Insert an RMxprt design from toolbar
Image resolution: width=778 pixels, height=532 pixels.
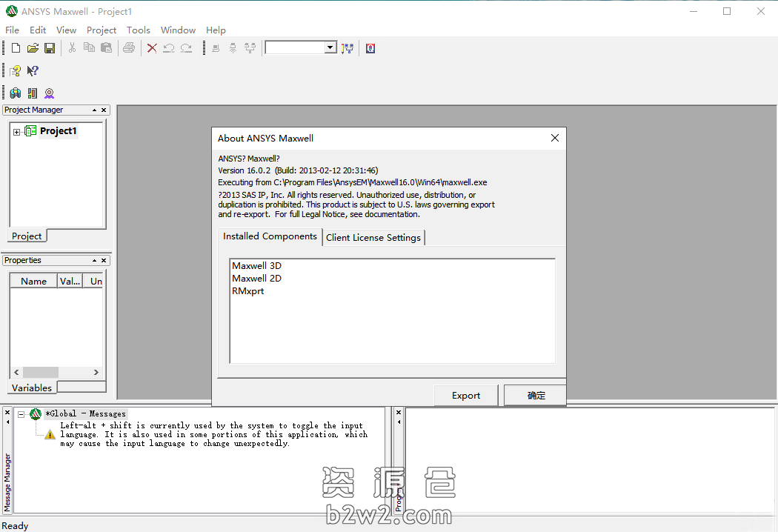coord(49,93)
